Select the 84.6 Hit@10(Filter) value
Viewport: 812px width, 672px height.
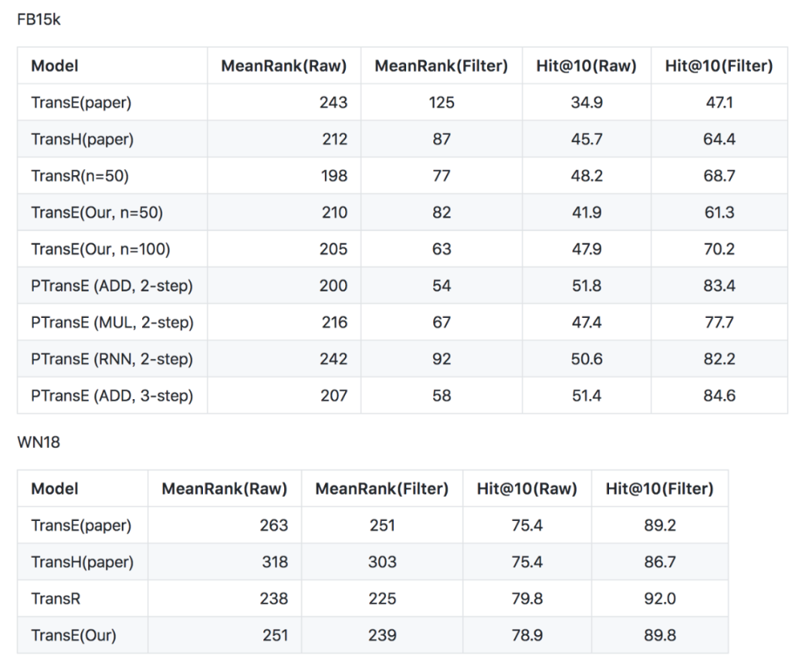coord(719,395)
